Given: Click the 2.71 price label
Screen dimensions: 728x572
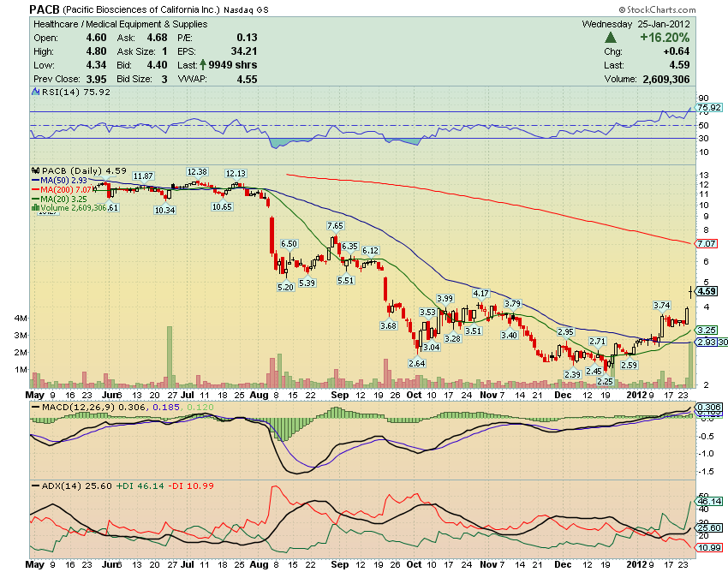Looking at the screenshot, I should tap(597, 342).
